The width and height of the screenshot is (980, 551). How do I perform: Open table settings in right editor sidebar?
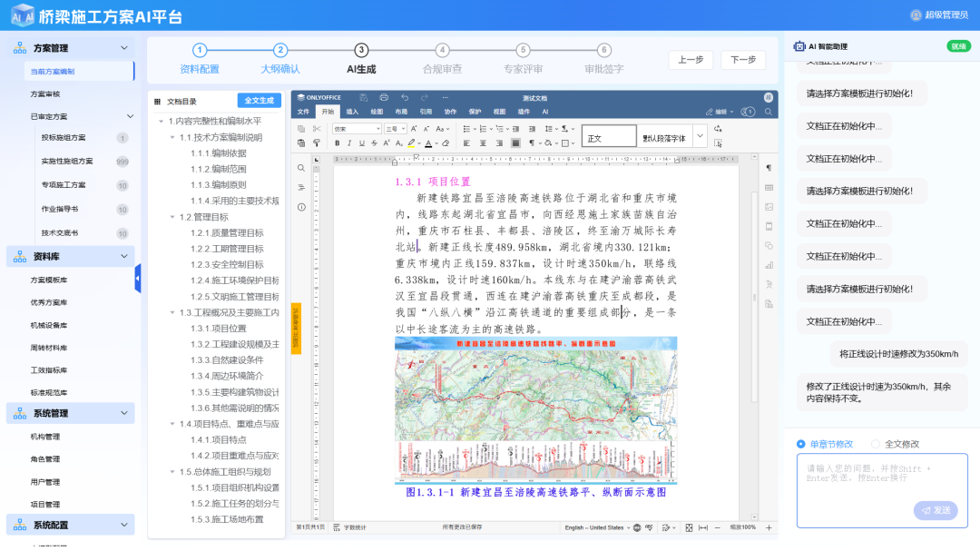[x=769, y=187]
